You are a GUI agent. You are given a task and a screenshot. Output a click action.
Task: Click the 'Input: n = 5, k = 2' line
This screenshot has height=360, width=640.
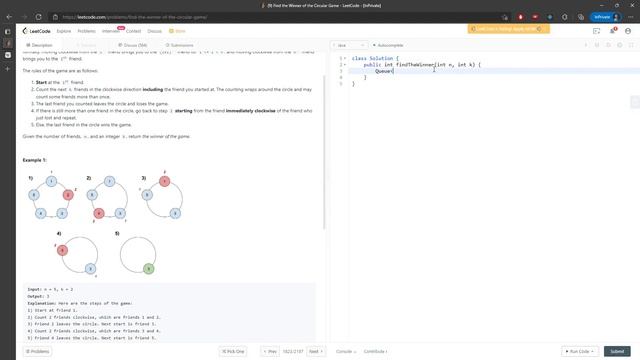(50, 289)
